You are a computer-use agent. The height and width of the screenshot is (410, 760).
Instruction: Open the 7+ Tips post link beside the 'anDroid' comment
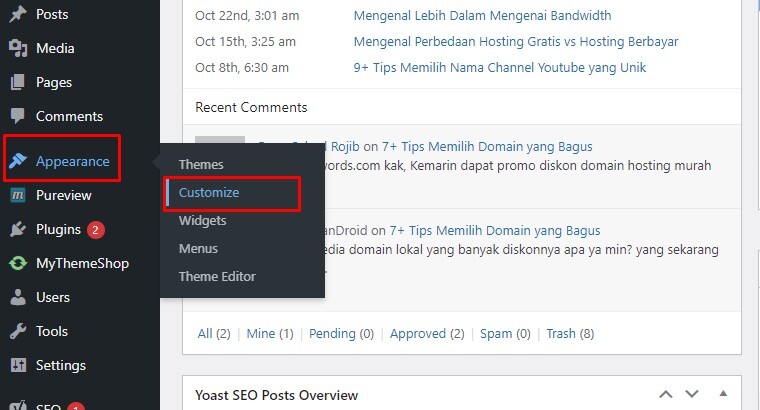495,230
